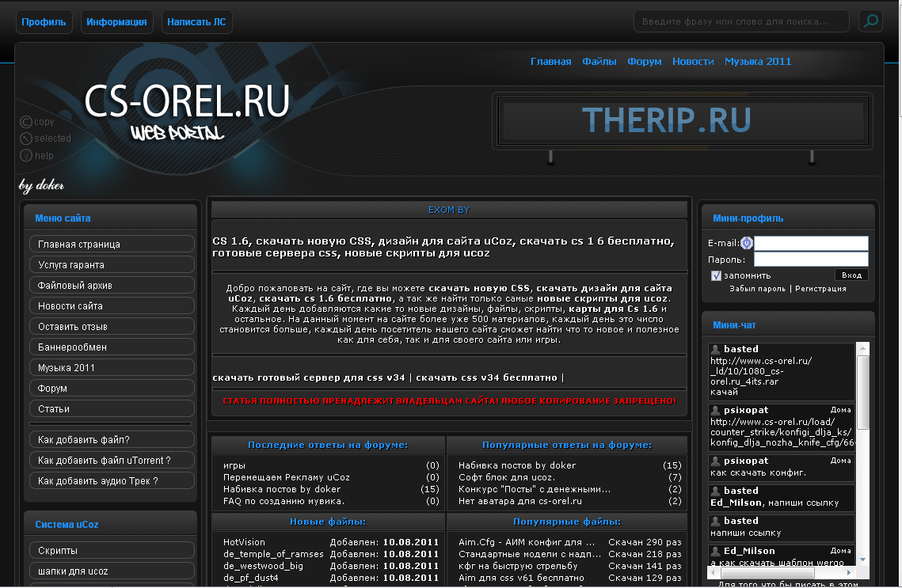Click mini-chat vertical scrollbar down arrow
The height and width of the screenshot is (588, 902).
pos(863,560)
